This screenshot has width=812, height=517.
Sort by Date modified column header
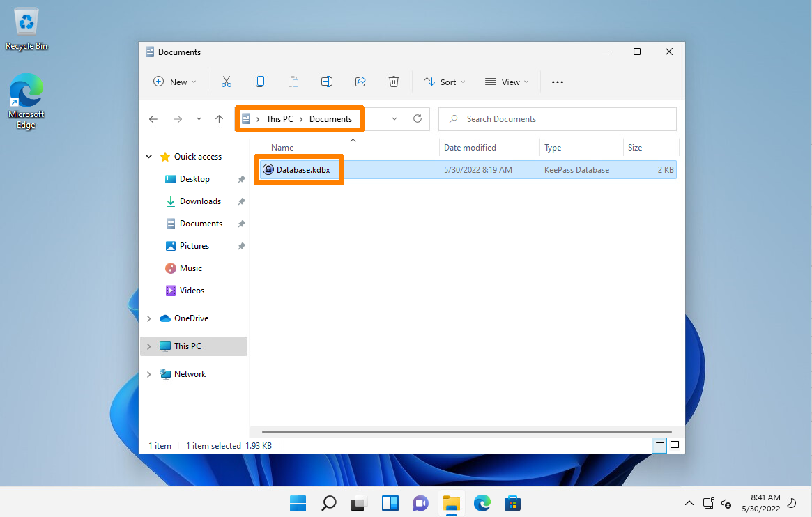[x=470, y=148]
